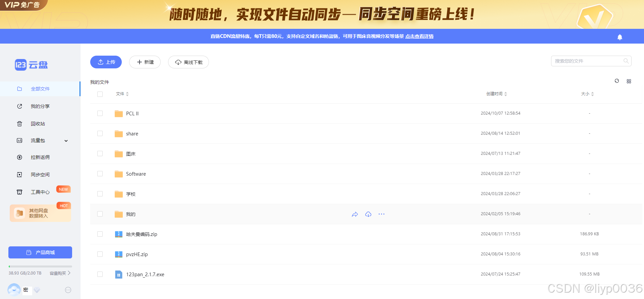Screen dimensions: 644x299
Task: Open 同步空间 in sidebar
Action: pyautogui.click(x=40, y=175)
